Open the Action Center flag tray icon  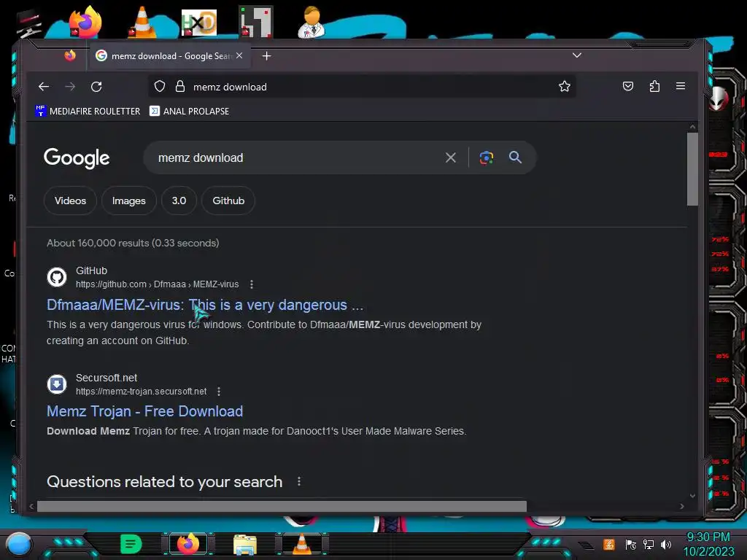(631, 544)
